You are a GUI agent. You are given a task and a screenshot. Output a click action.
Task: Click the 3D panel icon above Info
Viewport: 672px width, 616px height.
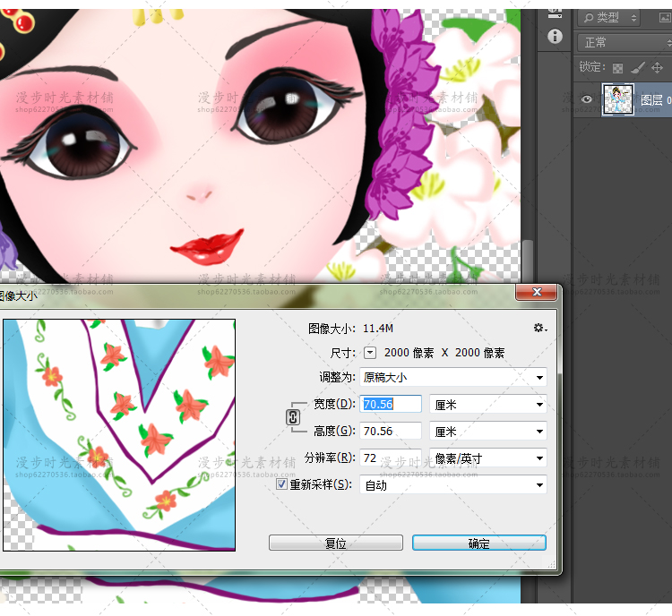pyautogui.click(x=555, y=13)
